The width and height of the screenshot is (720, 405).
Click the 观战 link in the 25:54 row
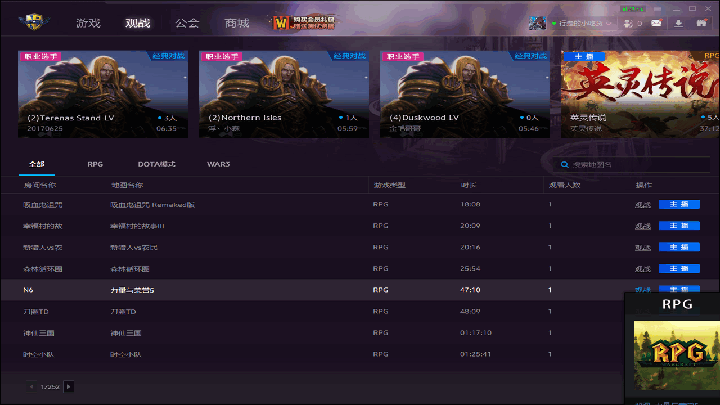pyautogui.click(x=643, y=269)
